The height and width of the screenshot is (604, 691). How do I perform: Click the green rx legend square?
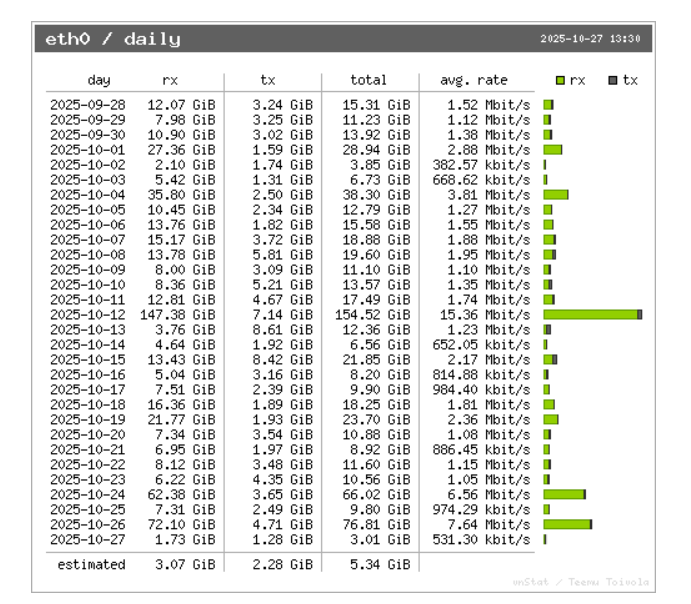coord(562,80)
